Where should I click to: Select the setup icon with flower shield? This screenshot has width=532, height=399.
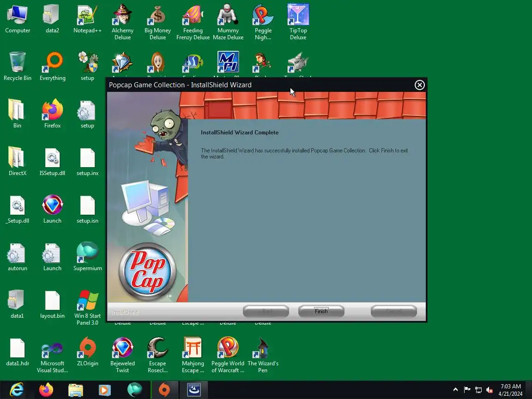pos(87,67)
